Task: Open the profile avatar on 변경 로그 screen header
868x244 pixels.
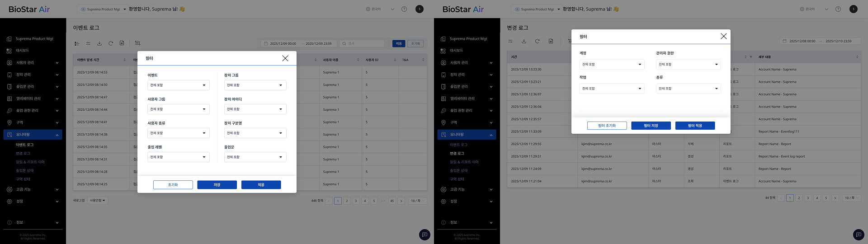Action: coord(853,9)
